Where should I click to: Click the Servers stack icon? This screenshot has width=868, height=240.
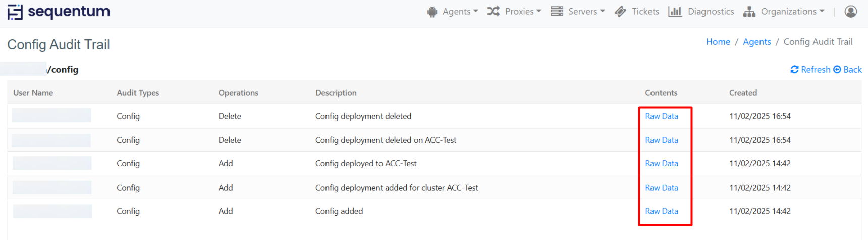click(557, 11)
